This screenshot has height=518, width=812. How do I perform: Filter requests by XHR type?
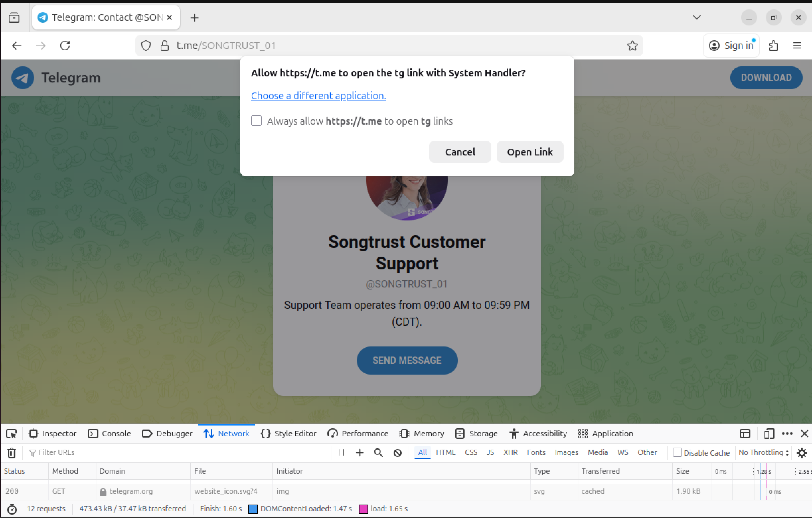[x=510, y=453]
